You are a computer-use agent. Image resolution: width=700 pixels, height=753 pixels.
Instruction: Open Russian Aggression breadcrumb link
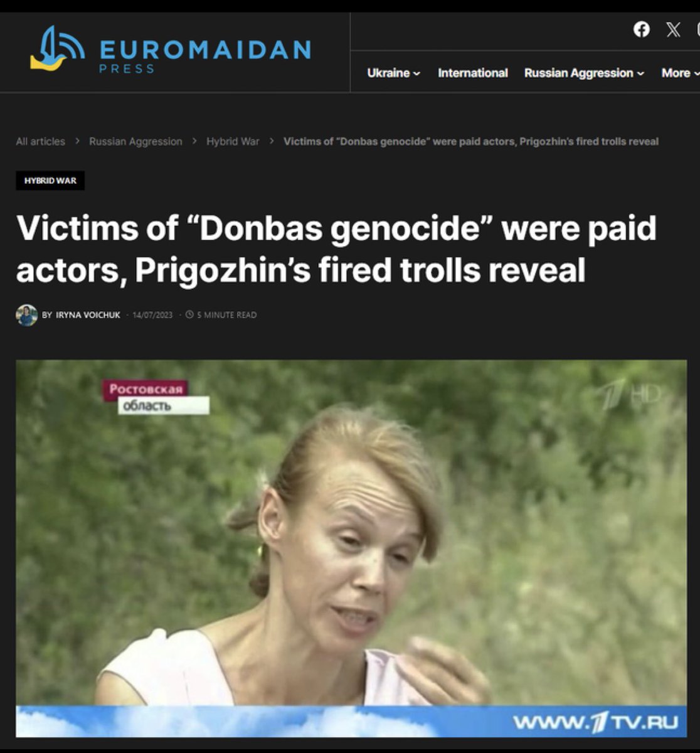[135, 141]
